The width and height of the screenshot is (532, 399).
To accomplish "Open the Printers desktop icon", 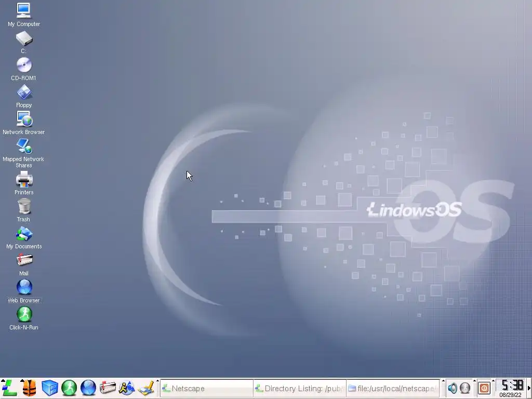I will click(x=24, y=183).
